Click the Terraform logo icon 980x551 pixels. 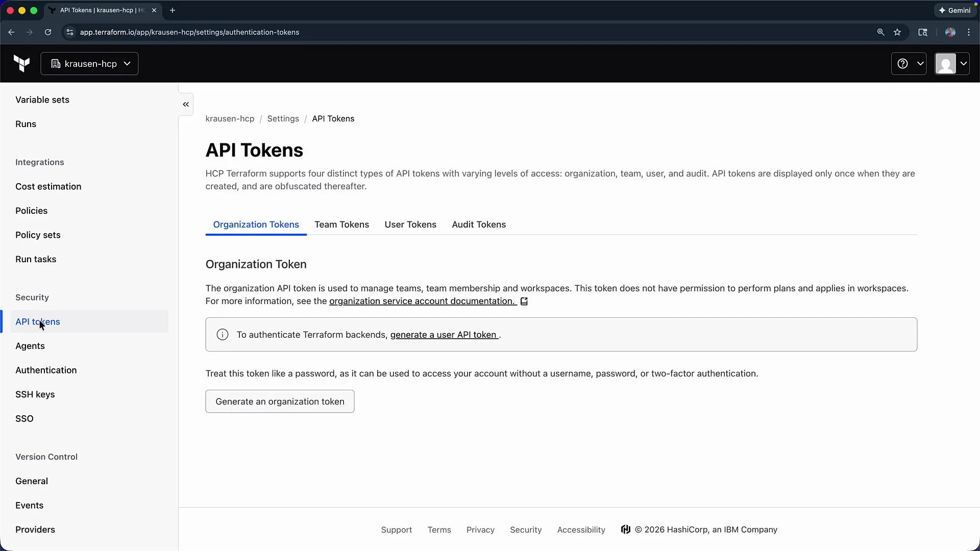click(x=21, y=64)
